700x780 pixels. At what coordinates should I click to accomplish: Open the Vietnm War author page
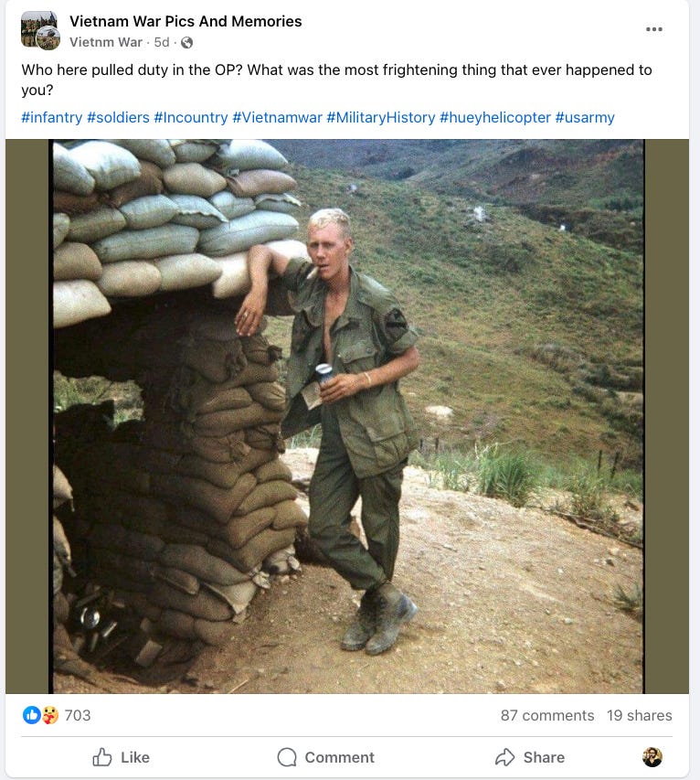point(106,42)
